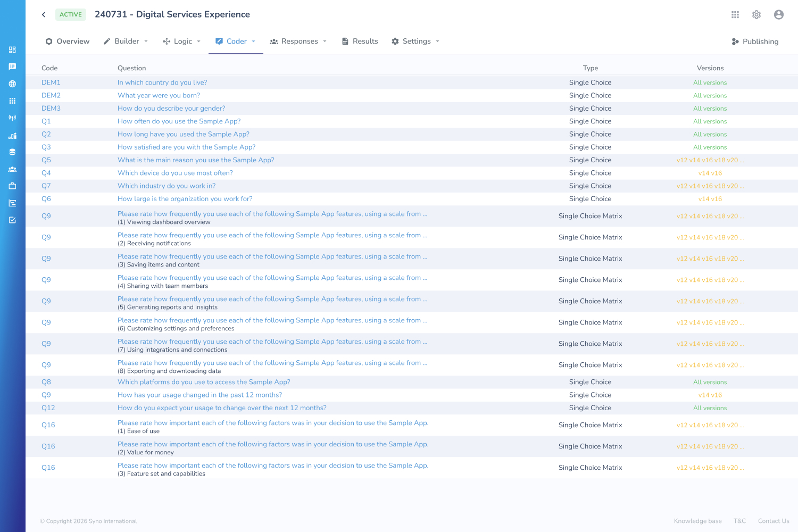Click the globe icon in sidebar
Screen dimensions: 798x532
click(12, 84)
